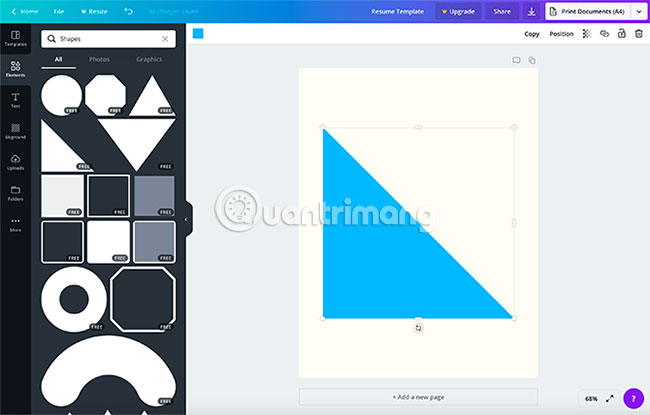650x415 pixels.
Task: Add the solid white square in third row
Action: (108, 242)
